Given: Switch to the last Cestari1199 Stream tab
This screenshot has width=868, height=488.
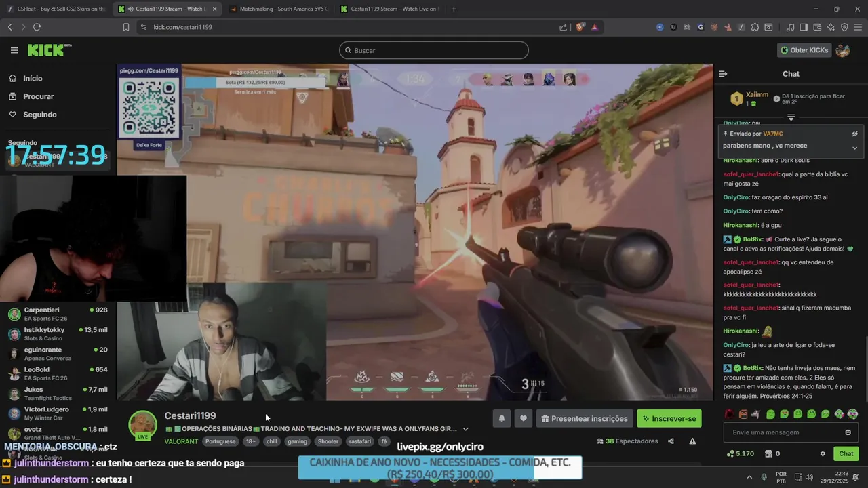Looking at the screenshot, I should tap(390, 9).
